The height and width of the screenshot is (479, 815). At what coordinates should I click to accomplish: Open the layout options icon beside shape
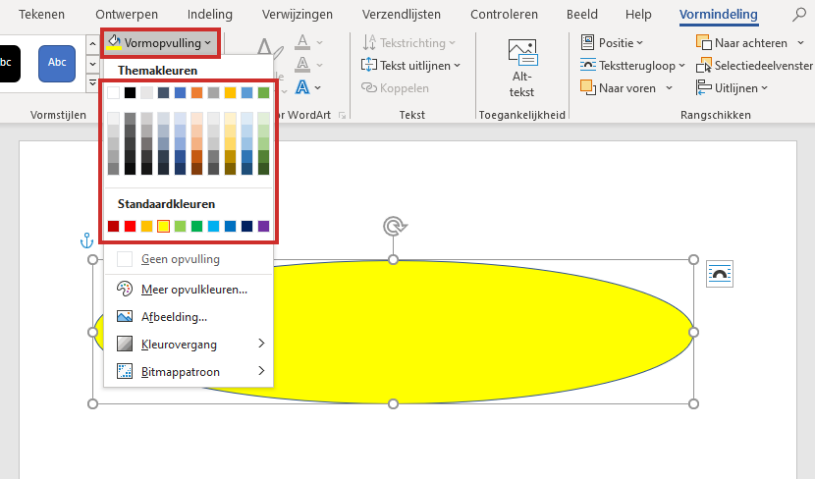pyautogui.click(x=719, y=274)
